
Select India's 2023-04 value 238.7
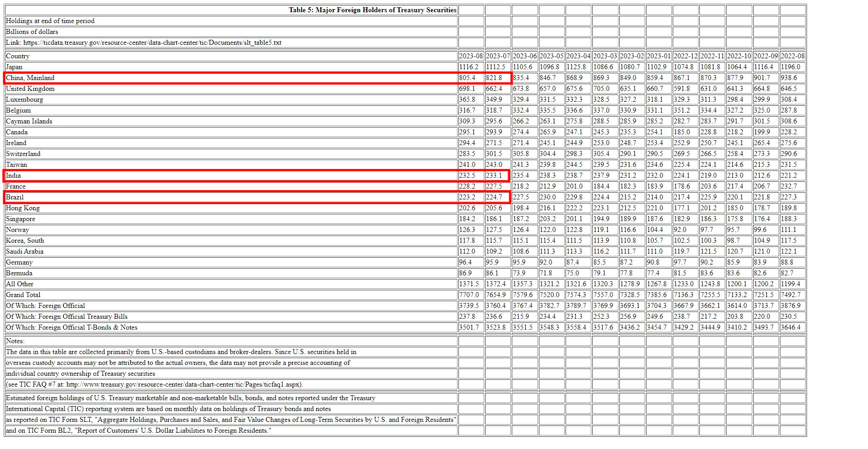click(x=578, y=175)
